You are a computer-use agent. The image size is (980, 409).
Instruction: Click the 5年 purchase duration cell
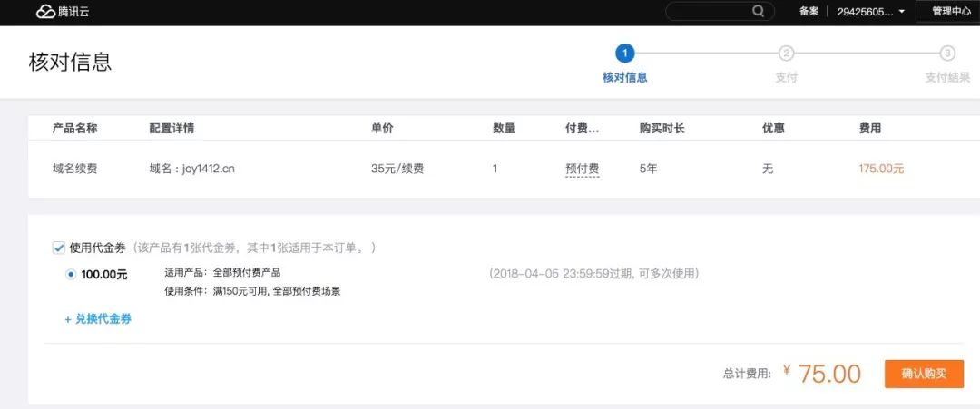tap(648, 169)
